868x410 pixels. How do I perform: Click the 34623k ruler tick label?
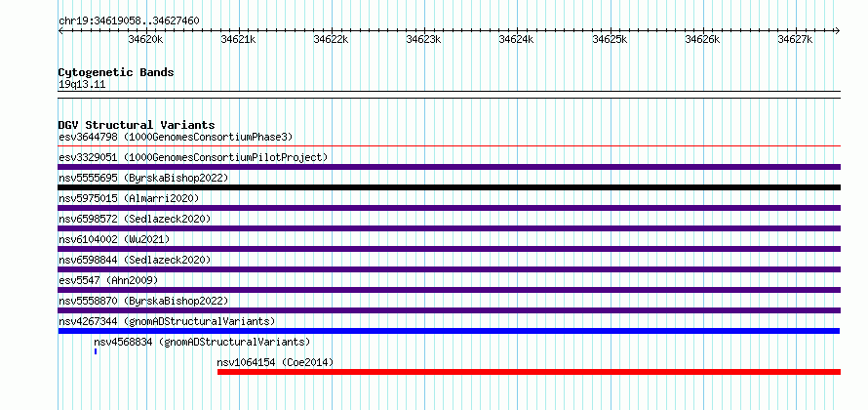pyautogui.click(x=423, y=39)
